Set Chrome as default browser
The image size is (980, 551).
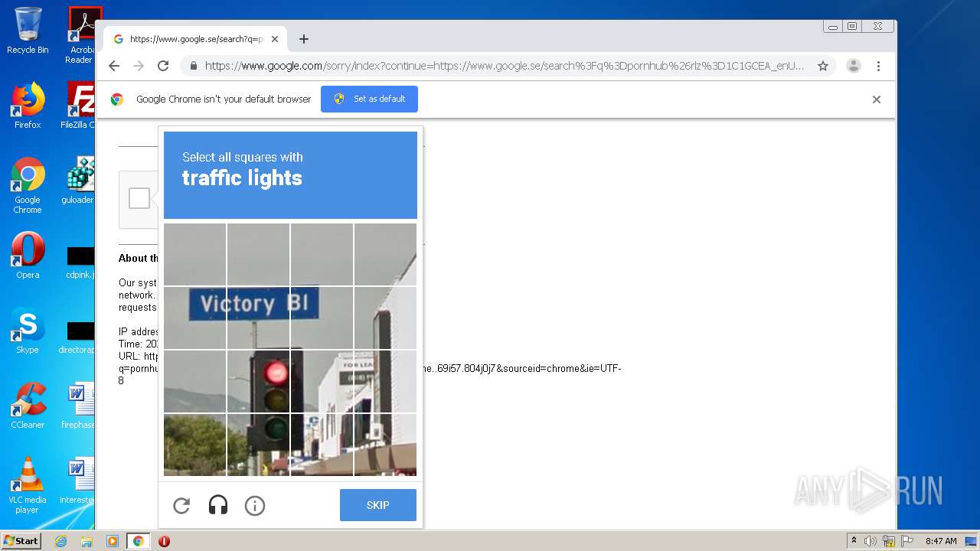[369, 99]
